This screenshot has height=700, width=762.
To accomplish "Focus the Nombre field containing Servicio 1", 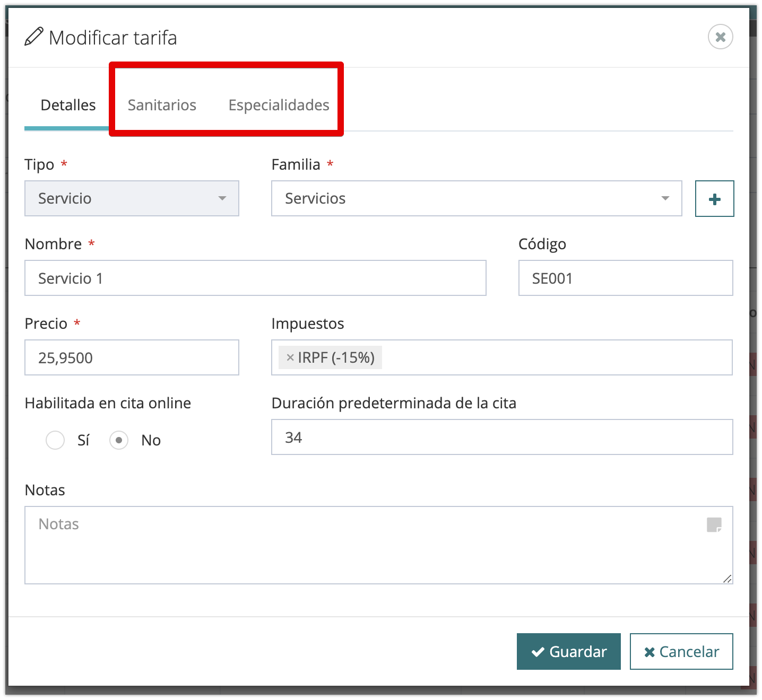I will (255, 278).
